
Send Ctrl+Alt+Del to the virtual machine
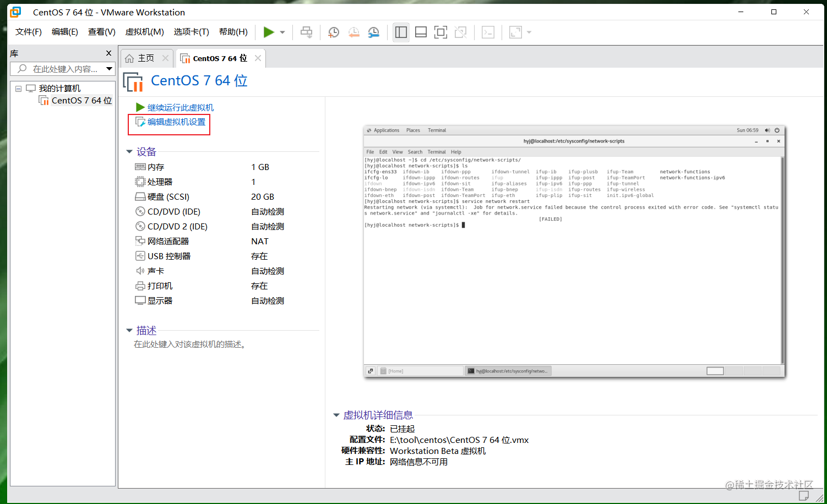tap(307, 32)
